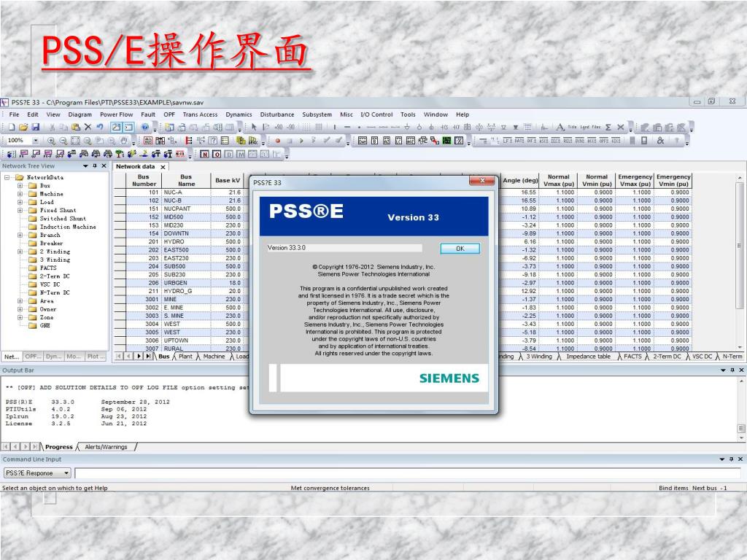Toggle the second highlighted view button left of Help icon

click(128, 127)
